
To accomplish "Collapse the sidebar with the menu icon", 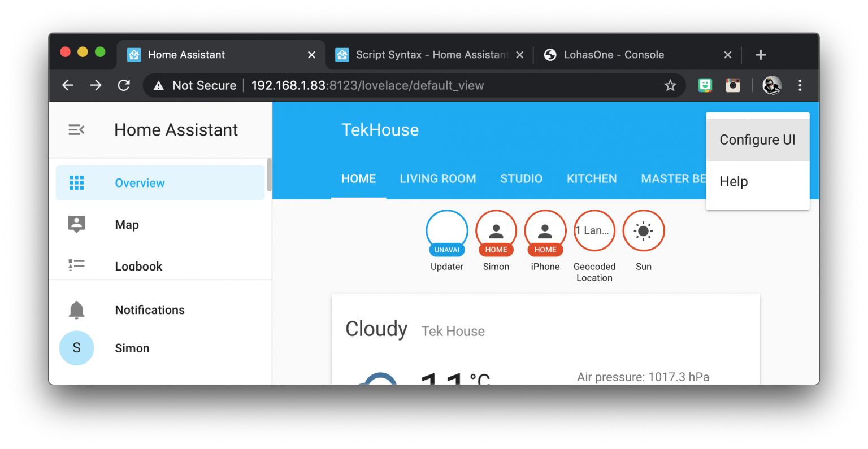I will click(76, 130).
